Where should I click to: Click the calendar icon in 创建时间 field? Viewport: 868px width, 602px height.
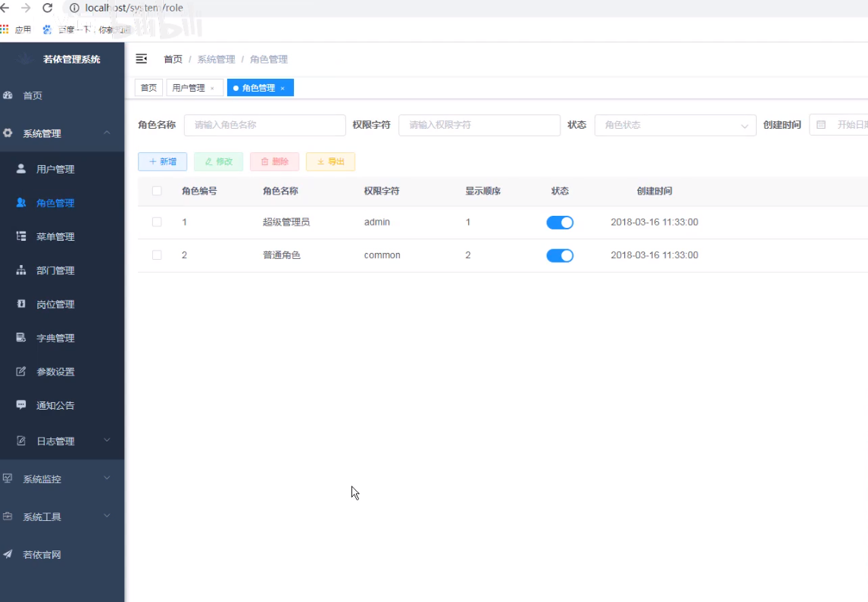point(821,125)
